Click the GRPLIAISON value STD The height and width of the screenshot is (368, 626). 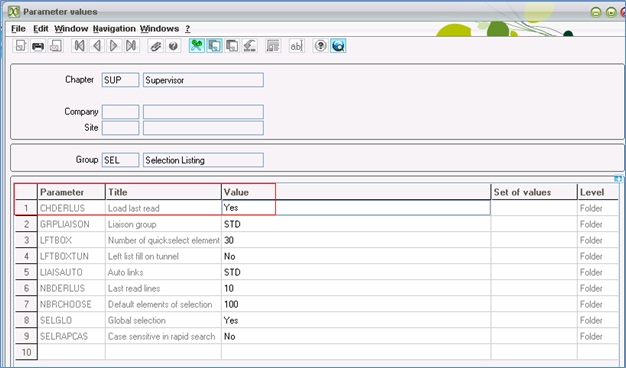(356, 224)
